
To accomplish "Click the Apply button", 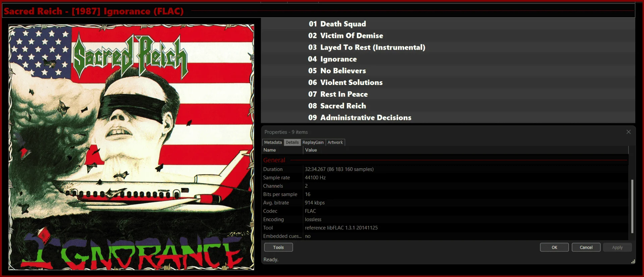I will click(x=618, y=247).
